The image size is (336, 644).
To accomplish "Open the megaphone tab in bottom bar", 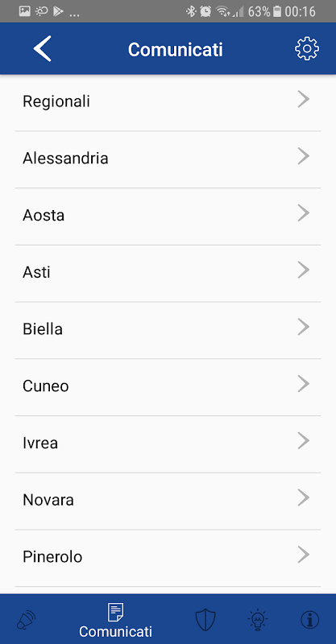I will pyautogui.click(x=26, y=620).
